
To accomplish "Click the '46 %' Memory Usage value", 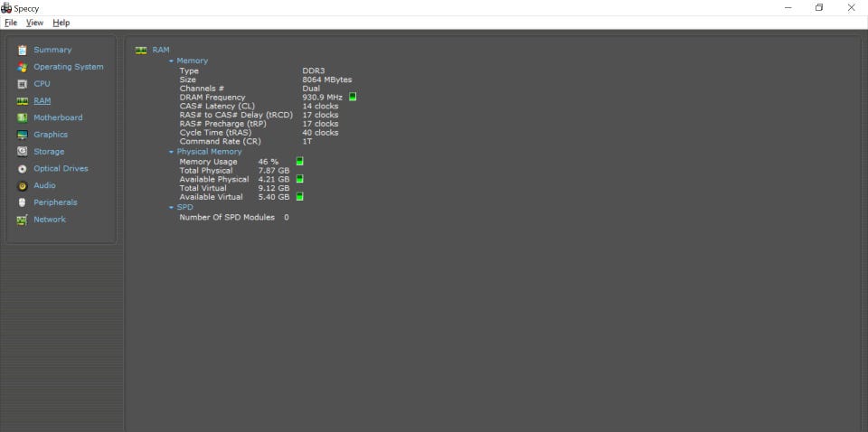I will (x=268, y=162).
